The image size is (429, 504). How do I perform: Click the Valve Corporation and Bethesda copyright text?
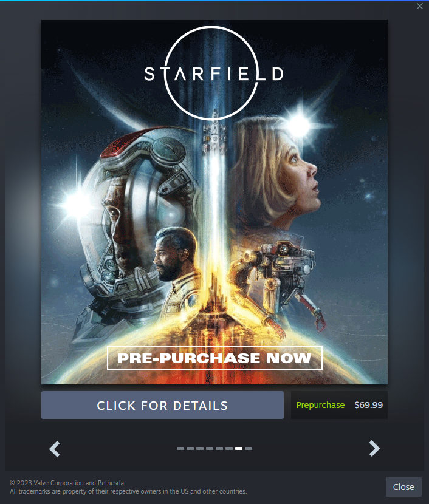[67, 483]
